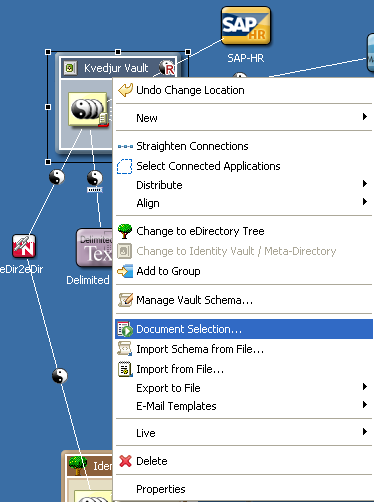Select the Delimited Text driver icon
The height and width of the screenshot is (502, 374).
(95, 248)
